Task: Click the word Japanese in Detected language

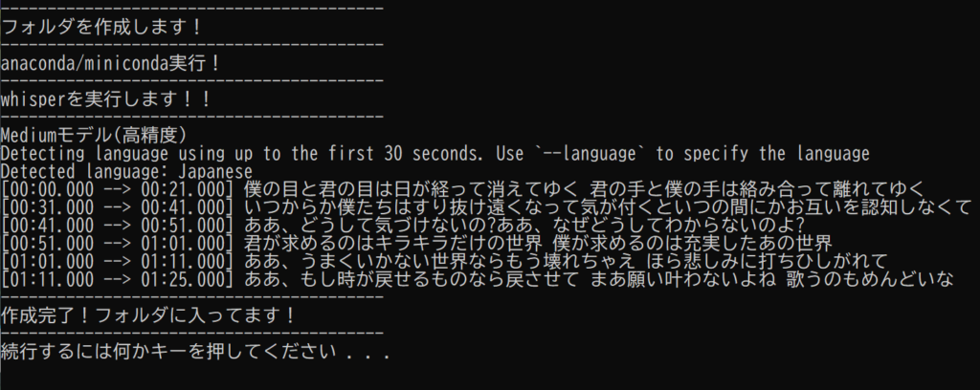Action: coord(212,172)
